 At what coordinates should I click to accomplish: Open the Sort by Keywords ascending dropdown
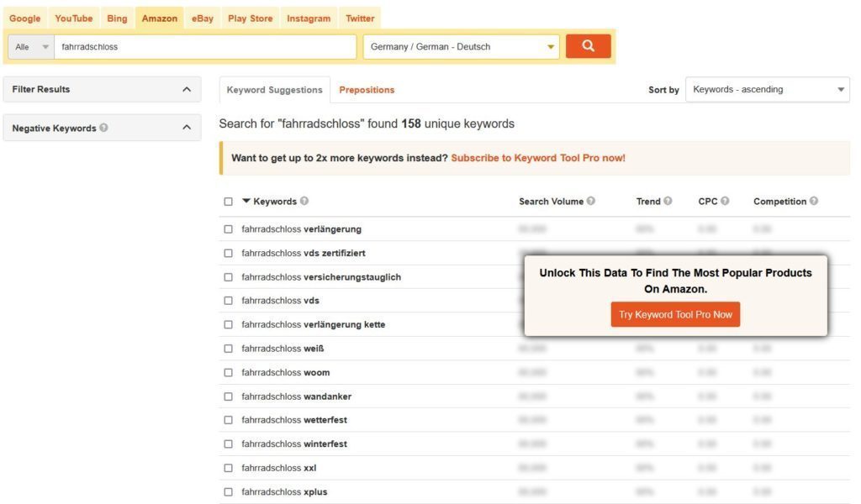point(768,89)
